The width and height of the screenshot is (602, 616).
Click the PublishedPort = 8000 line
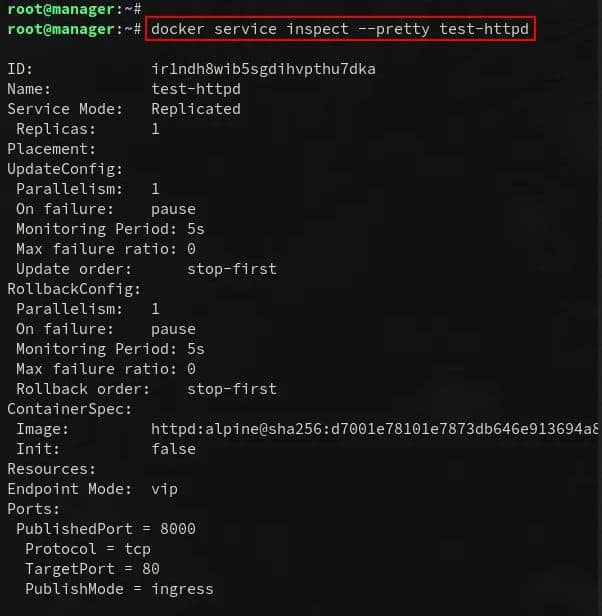[106, 529]
